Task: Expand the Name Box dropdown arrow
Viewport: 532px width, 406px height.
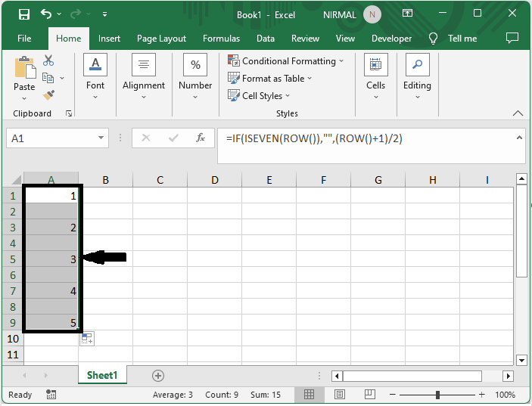Action: point(101,138)
